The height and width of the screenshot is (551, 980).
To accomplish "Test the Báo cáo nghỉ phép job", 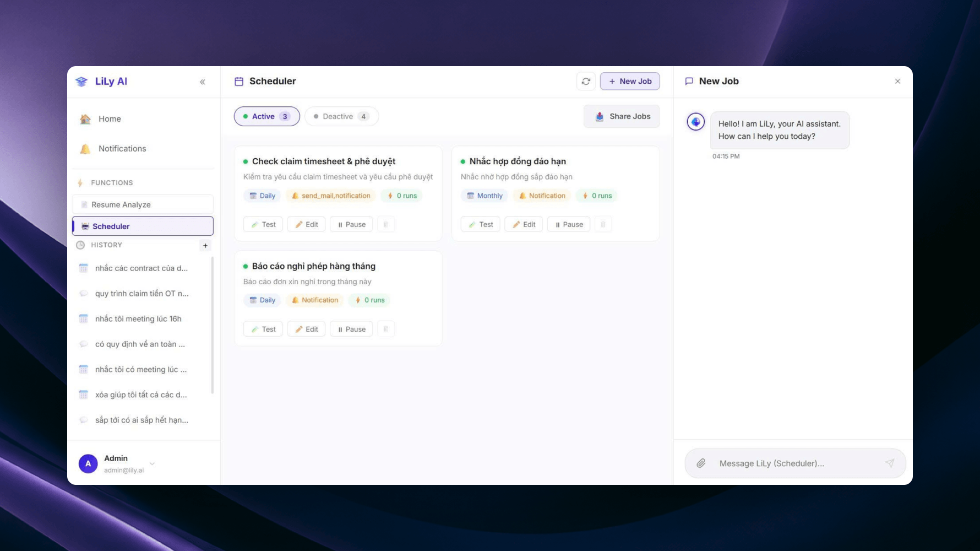I will (x=263, y=329).
